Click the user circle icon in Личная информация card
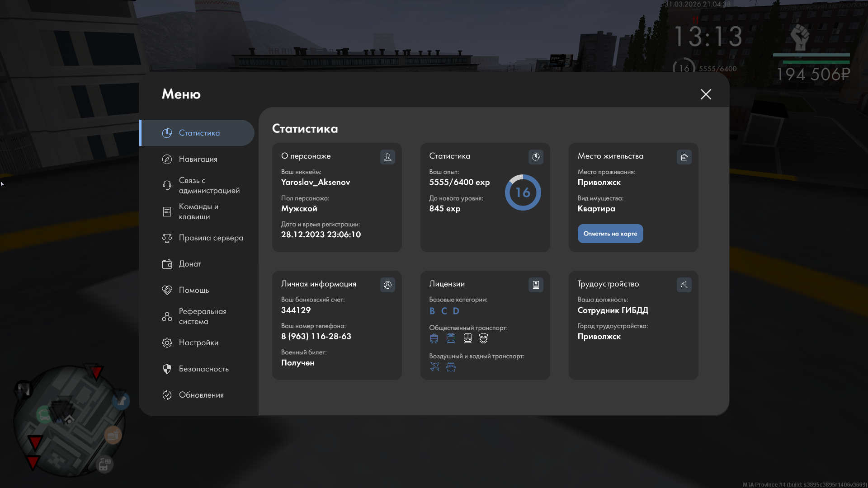Viewport: 868px width, 488px height. point(387,285)
